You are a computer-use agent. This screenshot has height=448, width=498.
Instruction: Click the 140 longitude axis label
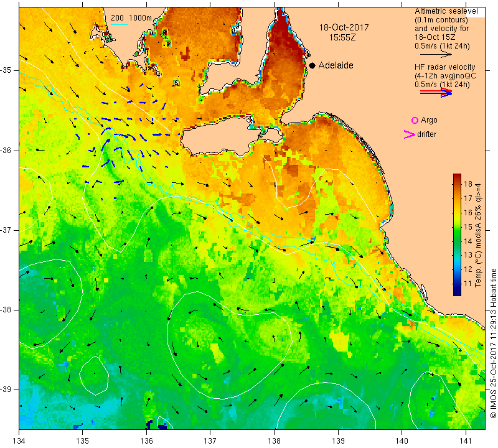402,441
